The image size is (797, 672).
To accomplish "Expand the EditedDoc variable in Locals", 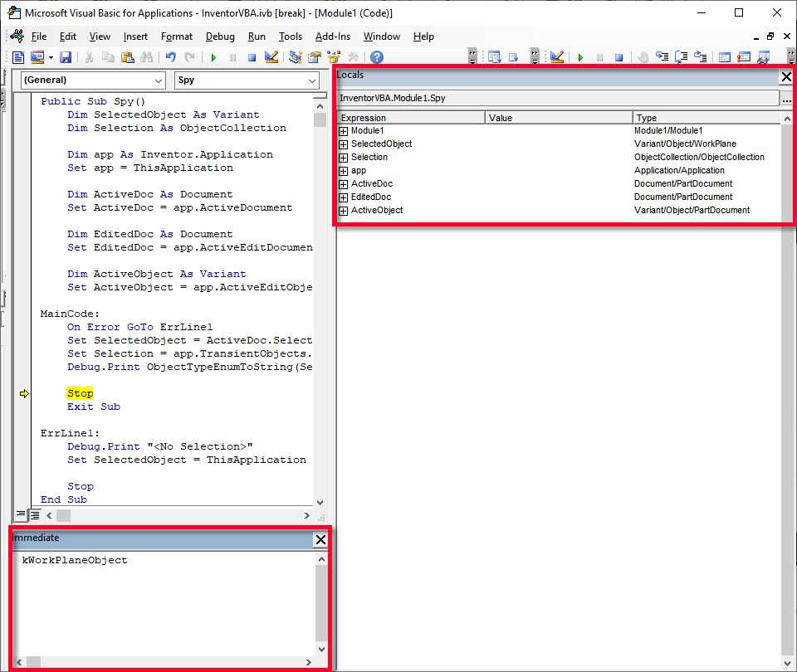I will 343,197.
